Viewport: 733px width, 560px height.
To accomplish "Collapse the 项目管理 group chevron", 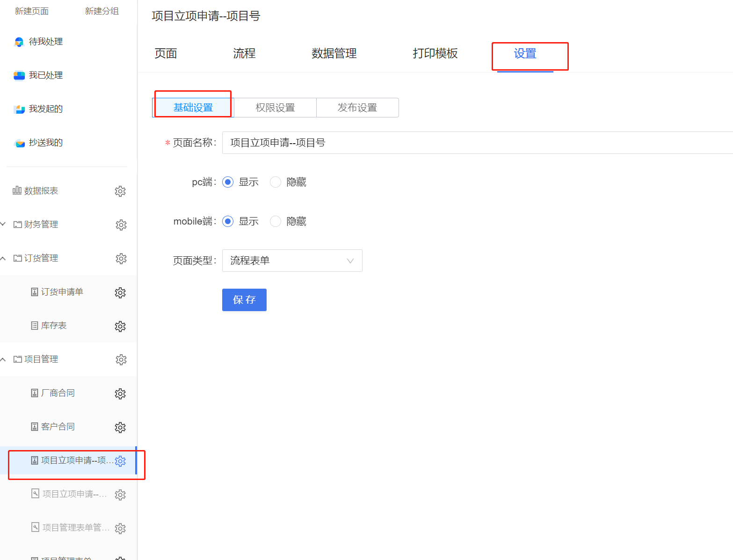I will click(x=3, y=359).
